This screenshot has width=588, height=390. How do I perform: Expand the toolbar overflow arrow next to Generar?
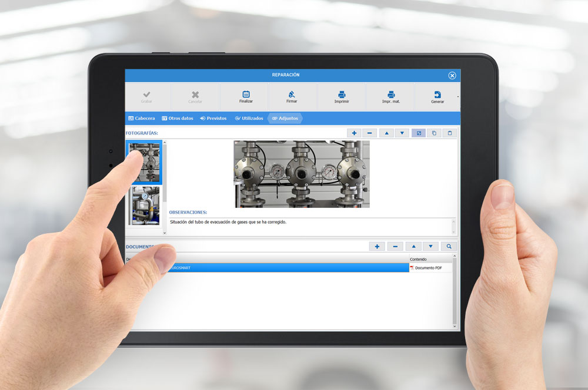coord(458,97)
